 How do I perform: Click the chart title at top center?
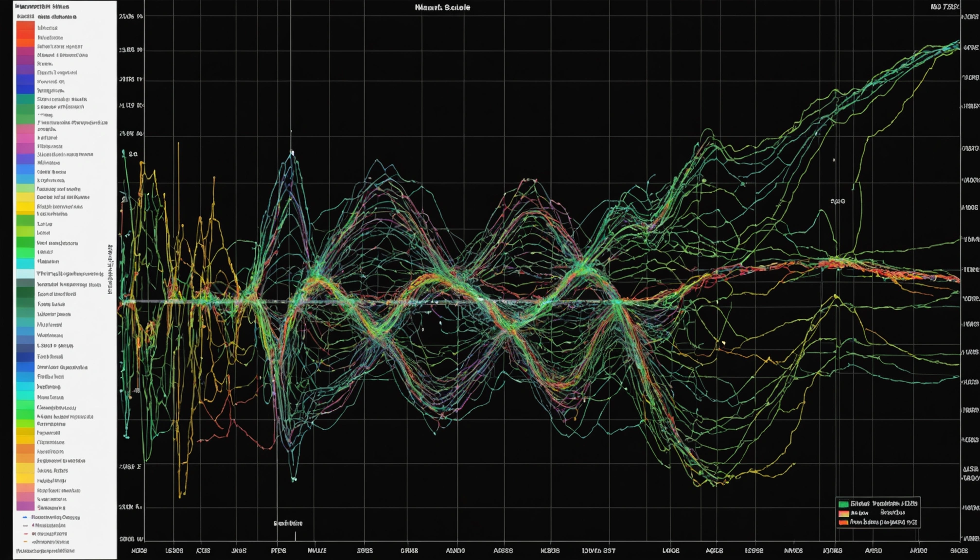[x=442, y=7]
